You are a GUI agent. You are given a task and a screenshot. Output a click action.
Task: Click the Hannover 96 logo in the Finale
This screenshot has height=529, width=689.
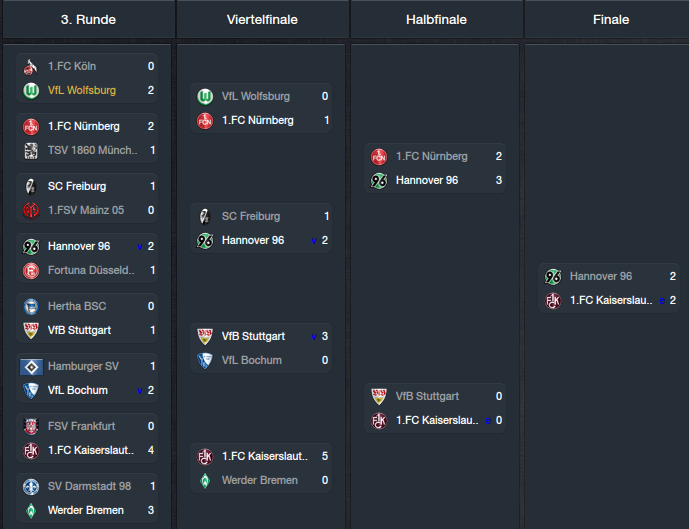click(553, 277)
